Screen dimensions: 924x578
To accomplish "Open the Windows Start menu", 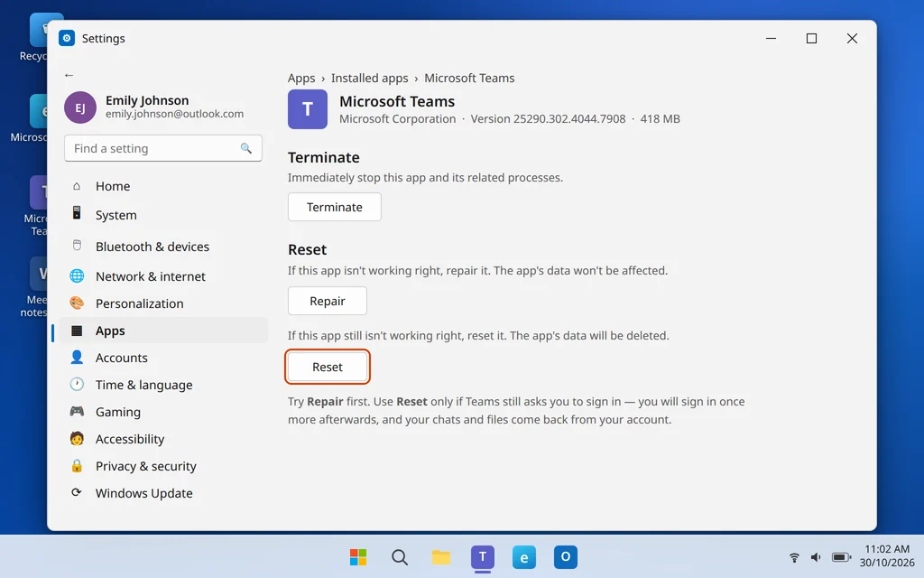I will [358, 556].
